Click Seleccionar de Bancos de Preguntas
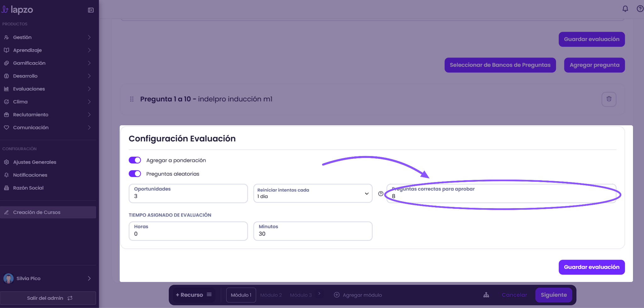This screenshot has width=644, height=308. (x=500, y=65)
